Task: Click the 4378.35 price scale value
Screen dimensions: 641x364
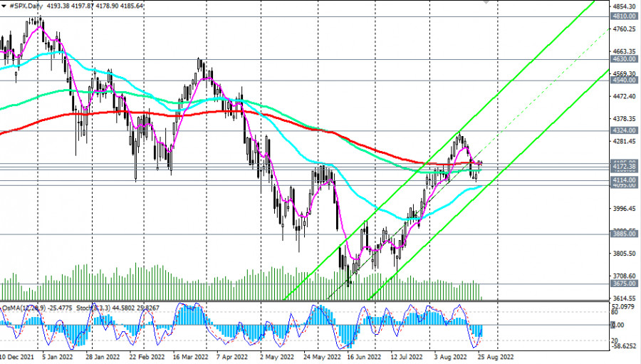Action: 625,119
